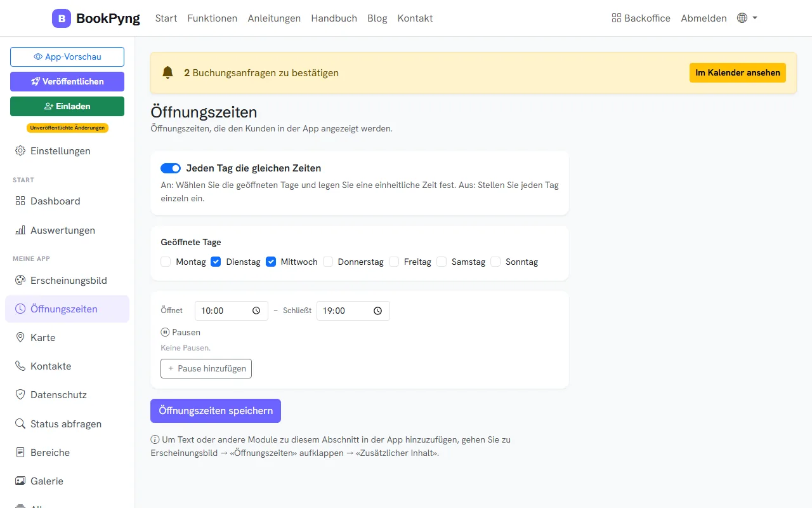812x508 pixels.
Task: Save with Öffnungszeiten speichern button
Action: click(216, 411)
